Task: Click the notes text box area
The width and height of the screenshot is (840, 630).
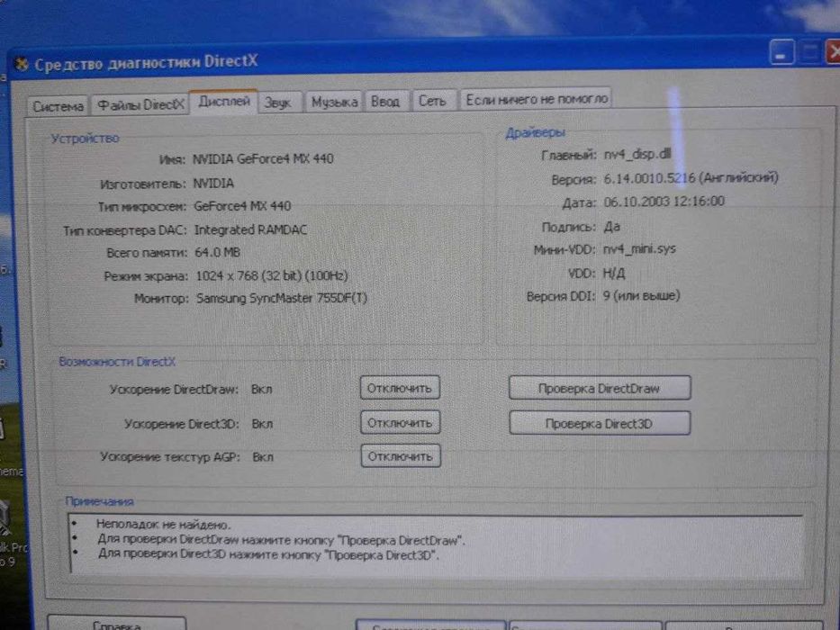Action: pos(436,544)
